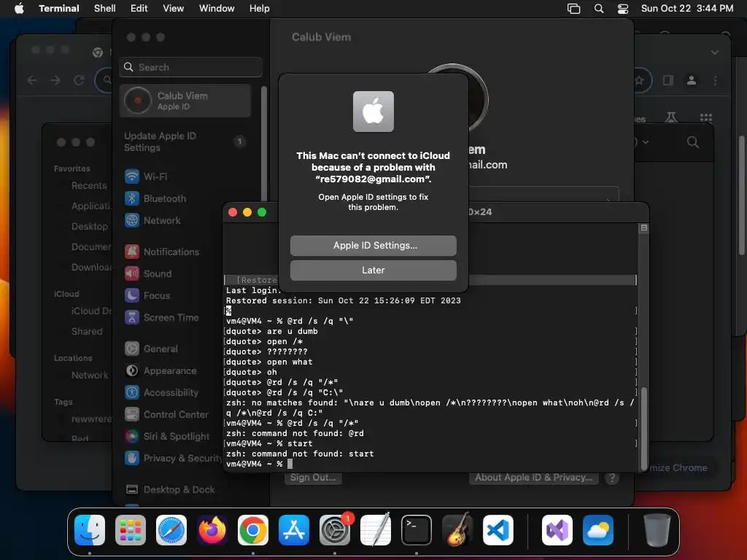747x560 pixels.
Task: Click Chrome reload button
Action: pos(79,80)
